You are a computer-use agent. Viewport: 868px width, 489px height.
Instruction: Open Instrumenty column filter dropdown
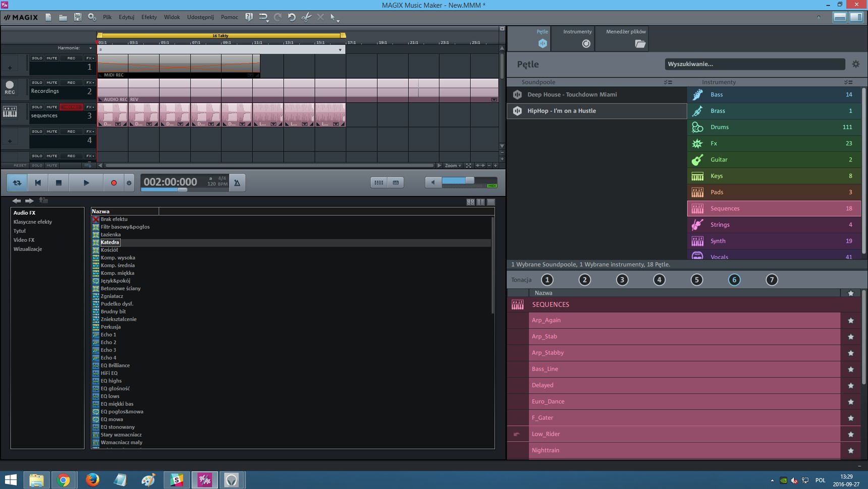(848, 82)
